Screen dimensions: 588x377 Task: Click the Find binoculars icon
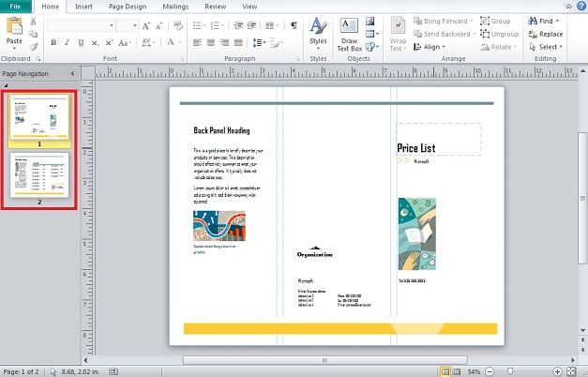click(x=533, y=21)
